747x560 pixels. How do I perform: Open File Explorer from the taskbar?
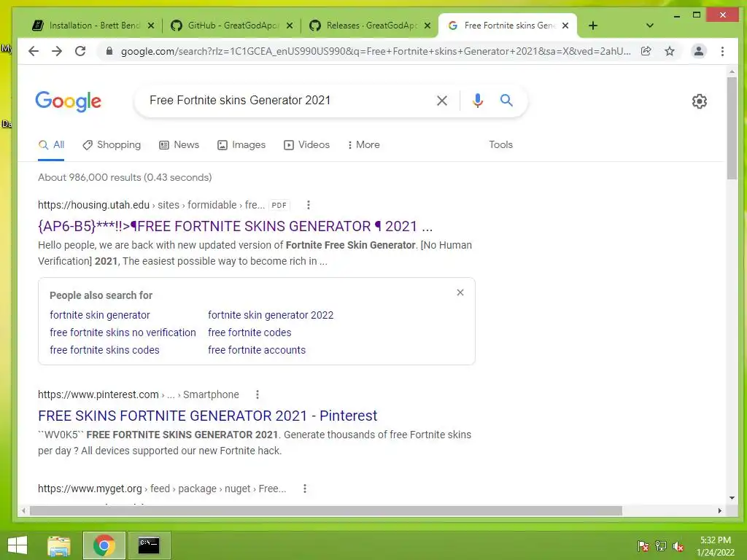tap(59, 545)
